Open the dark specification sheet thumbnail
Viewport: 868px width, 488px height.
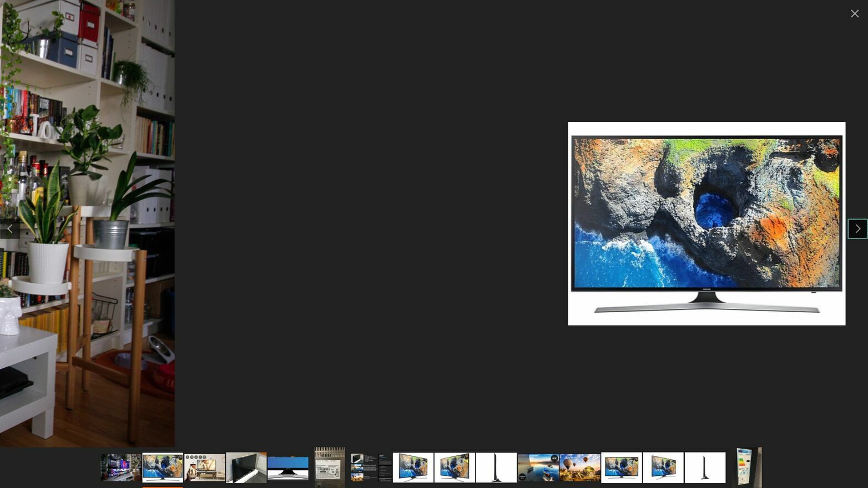coord(371,467)
